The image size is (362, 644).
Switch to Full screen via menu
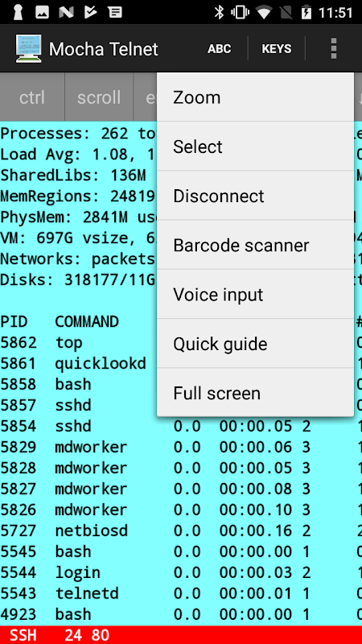[255, 393]
